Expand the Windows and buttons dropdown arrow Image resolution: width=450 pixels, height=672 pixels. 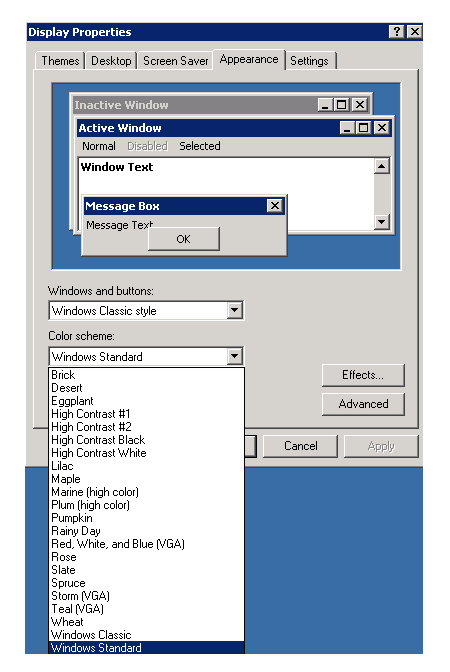234,310
